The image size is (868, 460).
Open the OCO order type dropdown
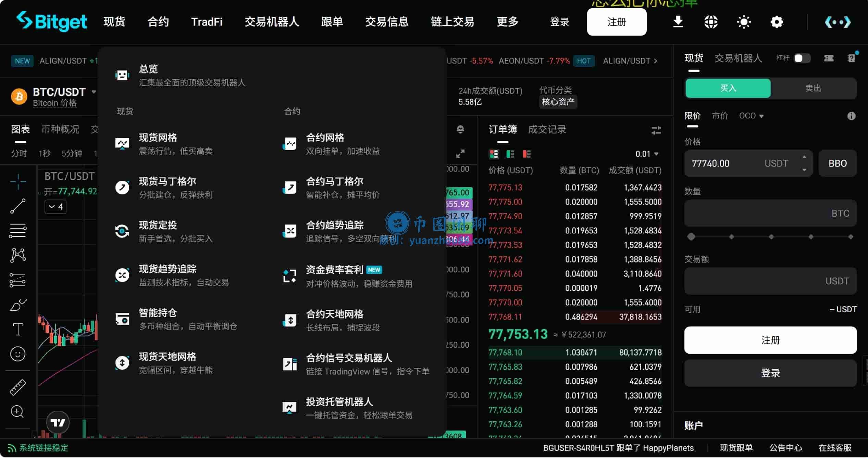[x=751, y=116]
